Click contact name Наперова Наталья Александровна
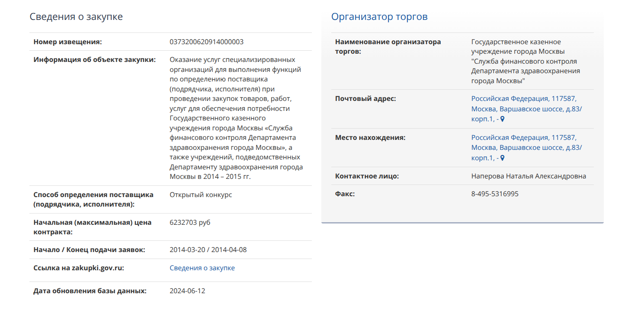 point(529,176)
